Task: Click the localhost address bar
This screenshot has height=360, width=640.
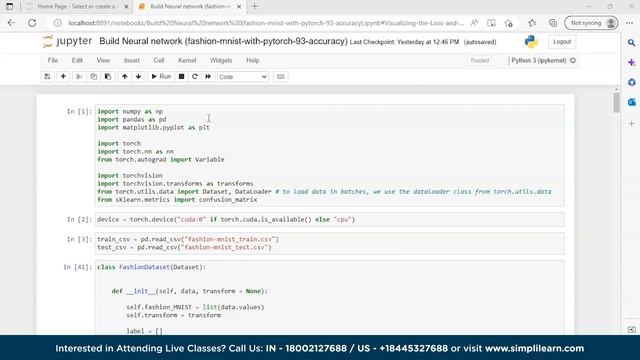Action: [265, 23]
